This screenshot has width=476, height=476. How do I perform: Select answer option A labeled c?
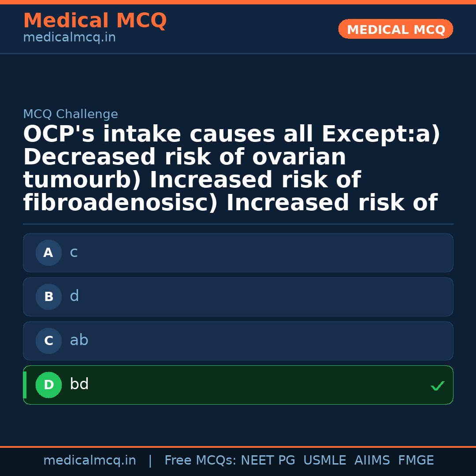pos(238,253)
